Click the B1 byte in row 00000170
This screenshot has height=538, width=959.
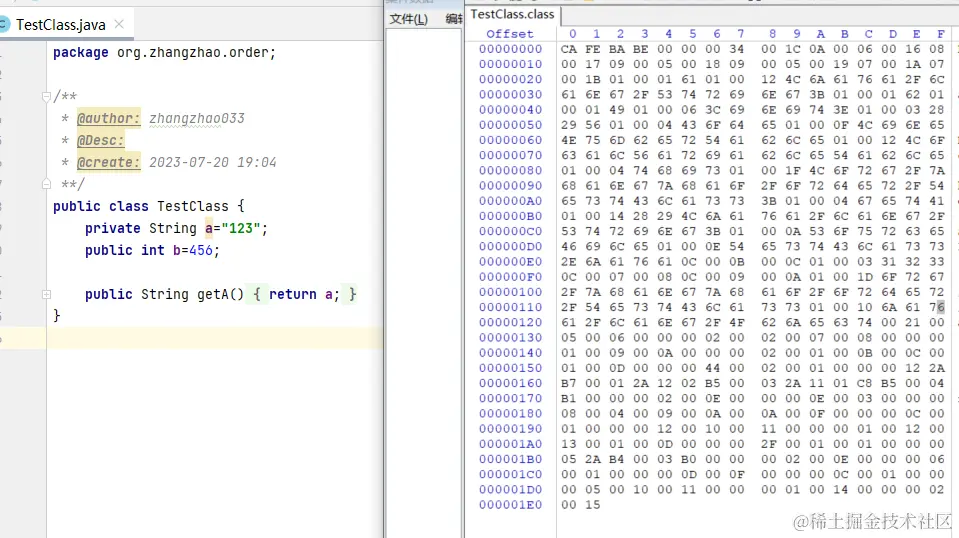tap(569, 399)
